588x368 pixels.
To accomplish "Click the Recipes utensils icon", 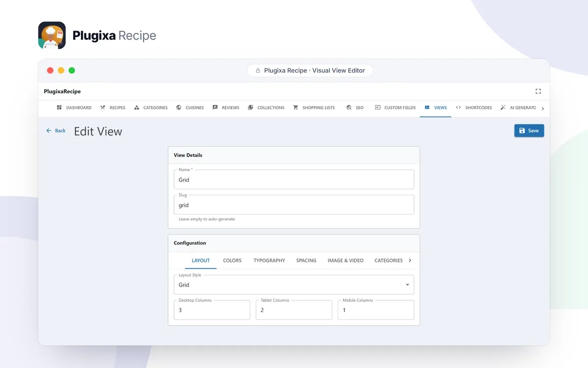I will pos(103,107).
